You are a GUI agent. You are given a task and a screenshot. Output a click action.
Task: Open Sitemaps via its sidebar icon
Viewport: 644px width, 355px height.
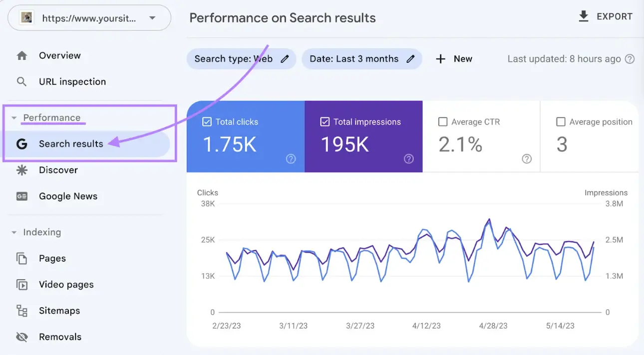pos(22,310)
